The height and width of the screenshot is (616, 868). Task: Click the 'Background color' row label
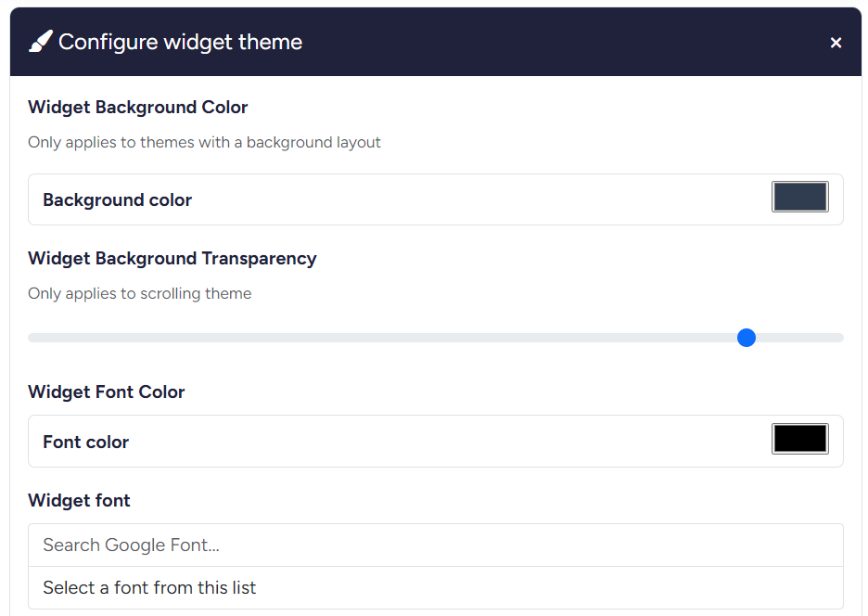(x=117, y=199)
